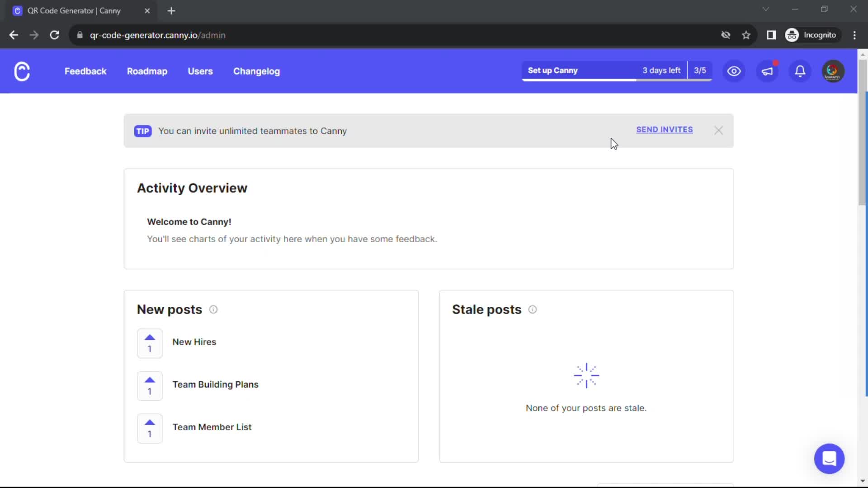The width and height of the screenshot is (868, 488).
Task: Open notifications with the bell icon
Action: pyautogui.click(x=800, y=71)
